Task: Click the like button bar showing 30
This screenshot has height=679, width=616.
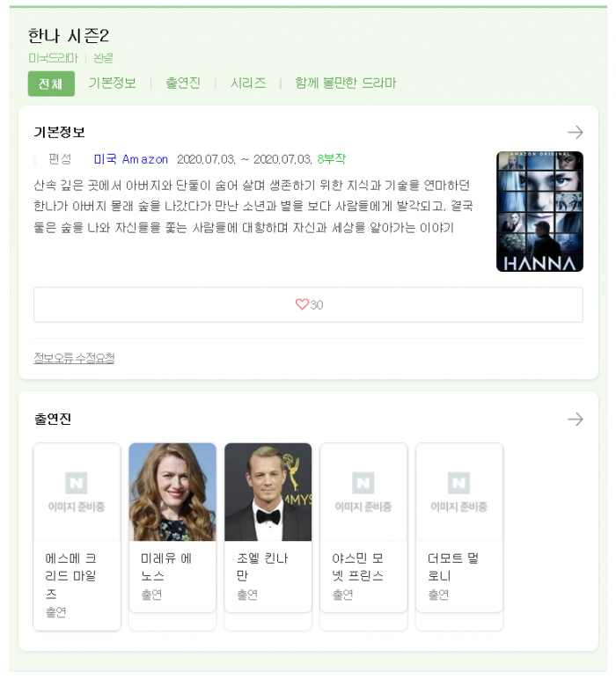Action: [x=308, y=305]
